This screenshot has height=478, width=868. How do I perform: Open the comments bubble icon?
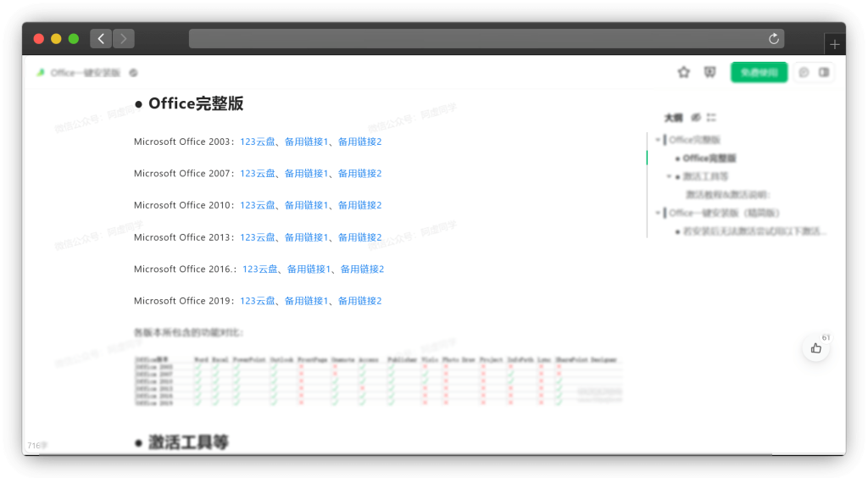pos(804,73)
